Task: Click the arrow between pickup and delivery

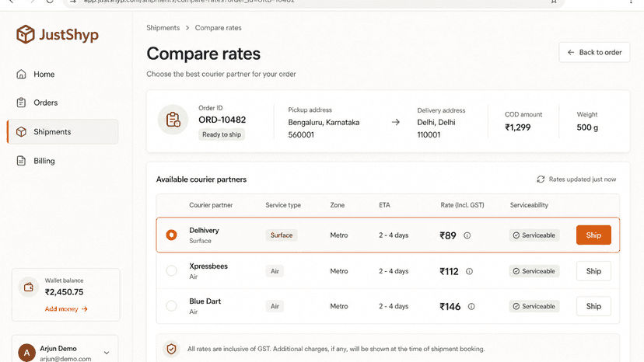Action: pyautogui.click(x=396, y=122)
